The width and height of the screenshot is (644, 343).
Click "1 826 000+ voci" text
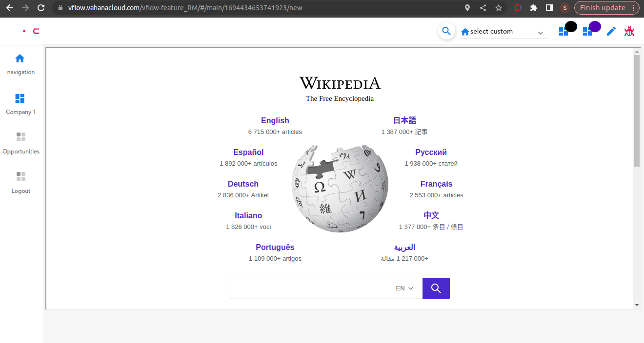click(248, 227)
